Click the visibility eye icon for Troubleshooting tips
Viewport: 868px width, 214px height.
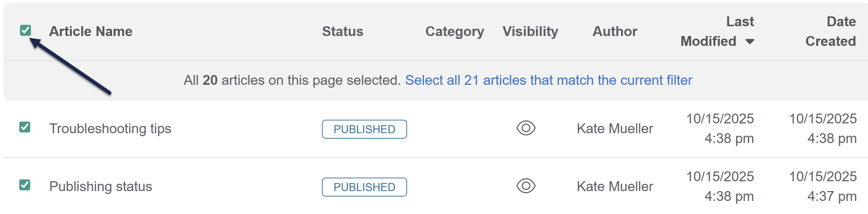click(x=526, y=128)
